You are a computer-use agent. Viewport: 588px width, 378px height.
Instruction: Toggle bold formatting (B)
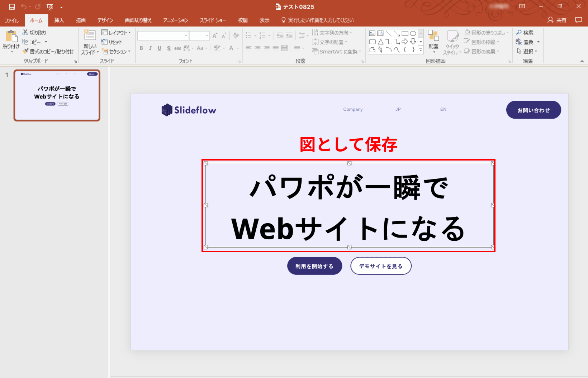pos(141,48)
